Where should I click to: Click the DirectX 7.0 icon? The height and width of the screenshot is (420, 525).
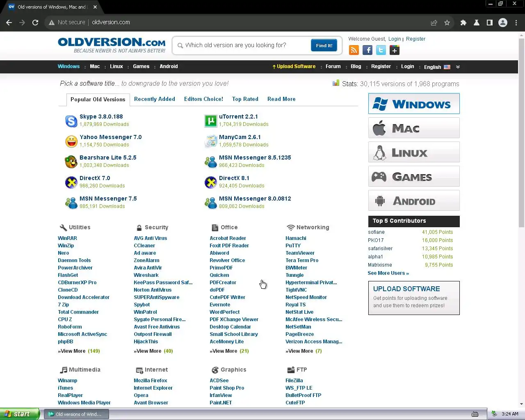(x=71, y=183)
